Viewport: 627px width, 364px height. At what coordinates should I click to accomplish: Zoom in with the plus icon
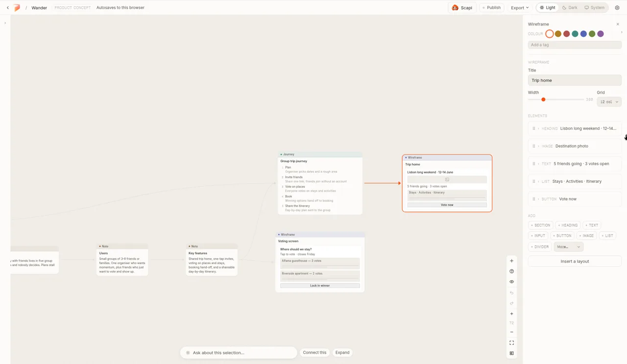(x=511, y=314)
